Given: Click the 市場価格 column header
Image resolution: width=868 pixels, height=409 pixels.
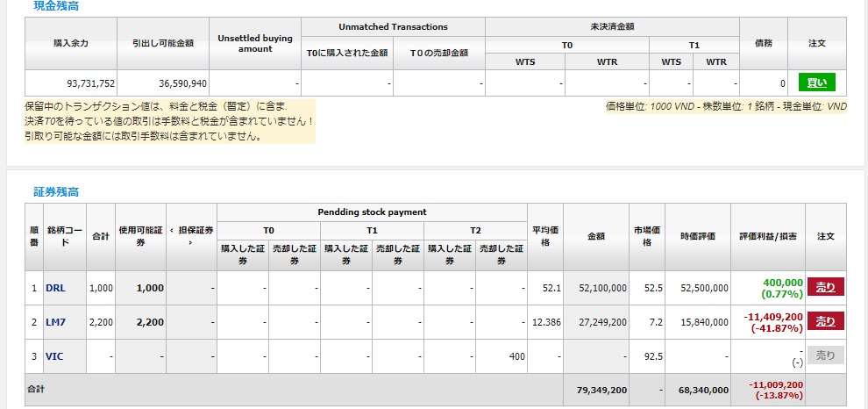Looking at the screenshot, I should pos(647,236).
